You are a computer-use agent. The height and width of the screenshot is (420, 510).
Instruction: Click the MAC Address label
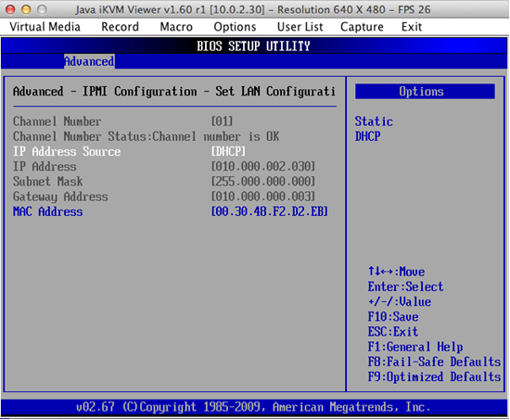coord(48,211)
